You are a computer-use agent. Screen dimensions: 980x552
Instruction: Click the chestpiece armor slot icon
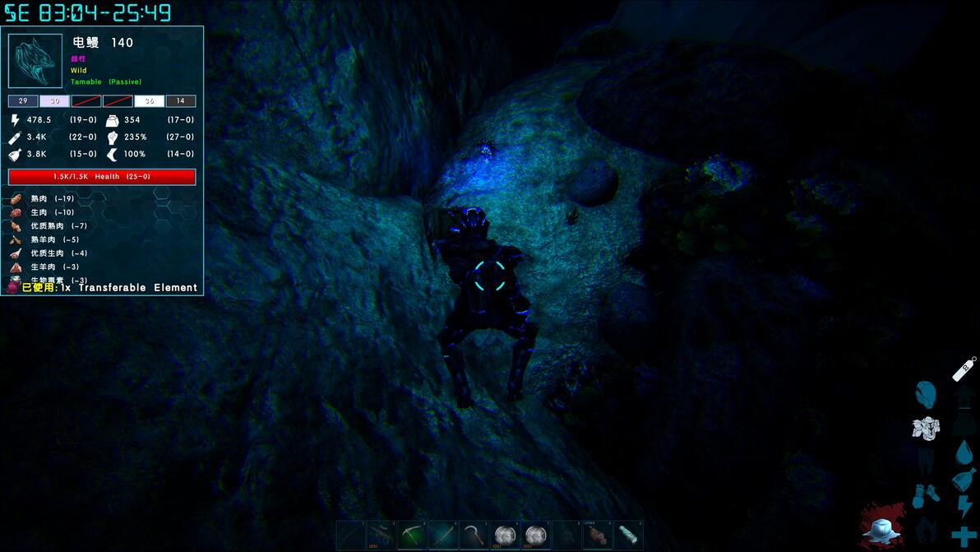[926, 429]
